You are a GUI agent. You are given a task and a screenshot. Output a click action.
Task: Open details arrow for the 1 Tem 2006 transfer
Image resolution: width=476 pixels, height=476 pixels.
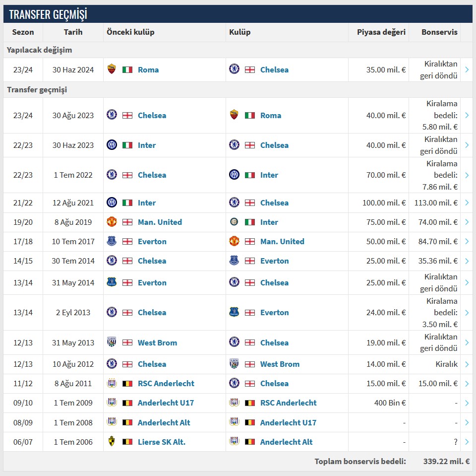click(x=467, y=442)
